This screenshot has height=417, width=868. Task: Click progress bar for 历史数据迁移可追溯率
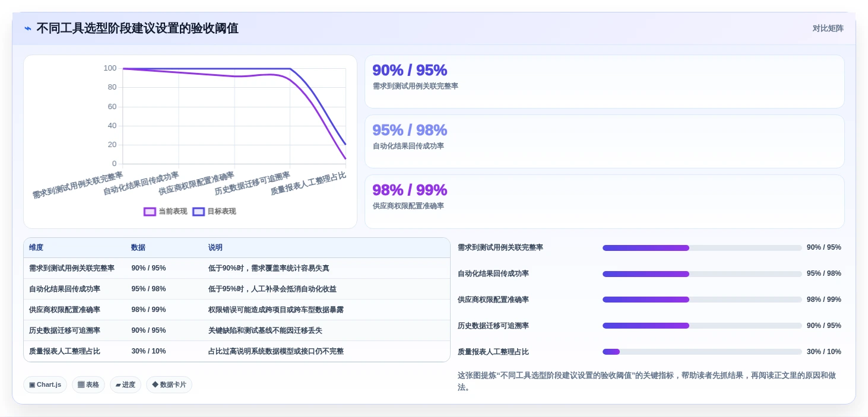(x=702, y=326)
